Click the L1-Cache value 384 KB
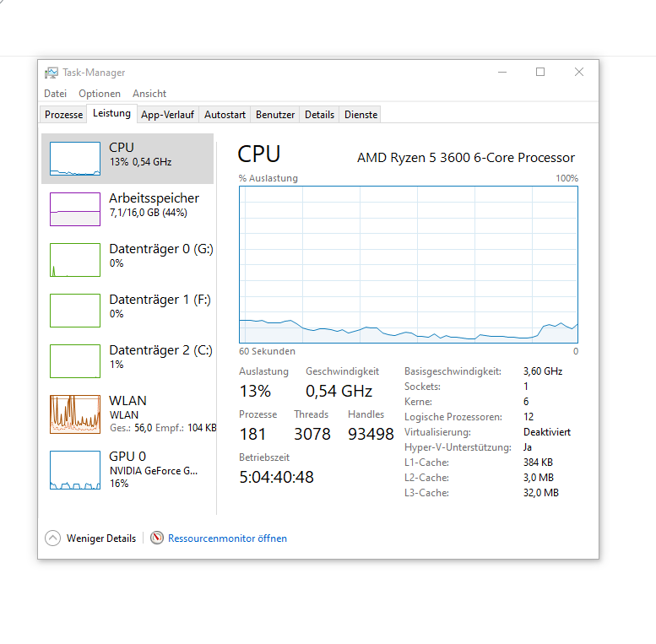 [x=538, y=463]
